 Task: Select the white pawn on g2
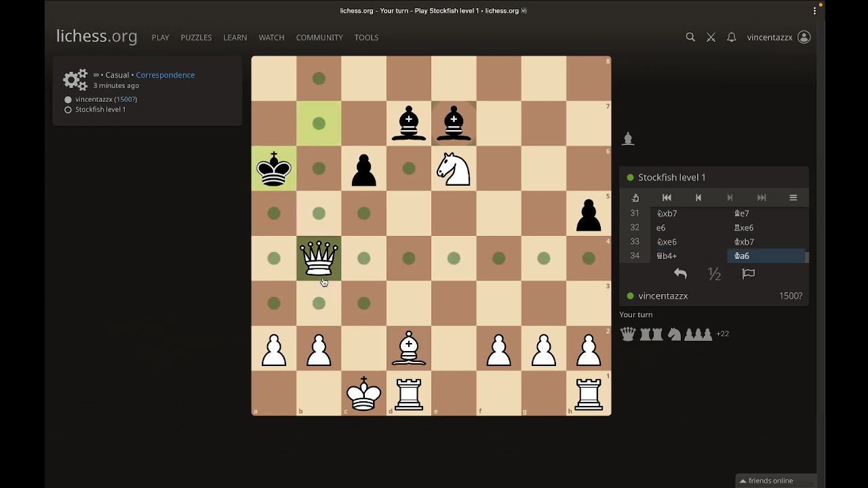tap(544, 348)
